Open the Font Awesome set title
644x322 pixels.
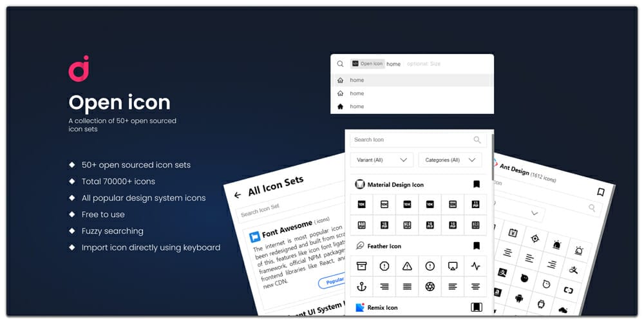coord(287,229)
